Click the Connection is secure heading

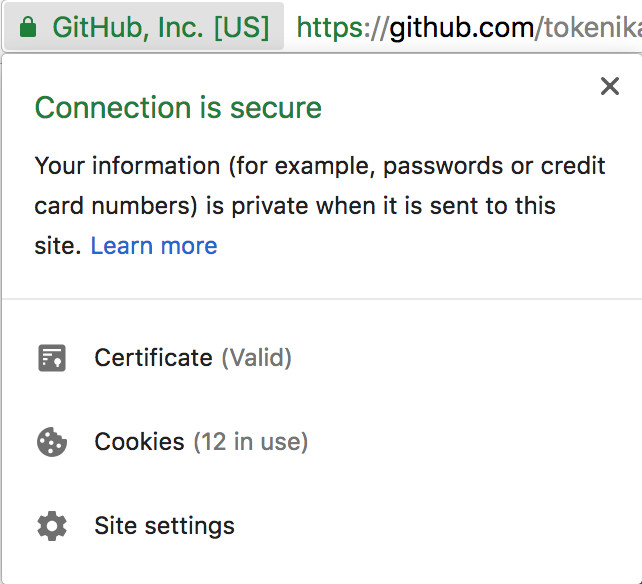tap(178, 108)
